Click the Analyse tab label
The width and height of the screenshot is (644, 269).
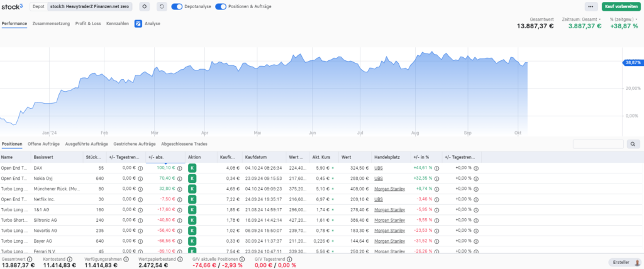coord(152,23)
